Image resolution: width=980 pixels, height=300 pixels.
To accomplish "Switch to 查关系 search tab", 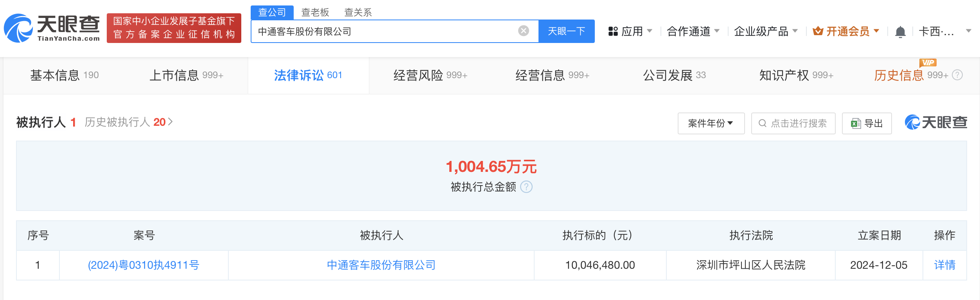I will 358,12.
